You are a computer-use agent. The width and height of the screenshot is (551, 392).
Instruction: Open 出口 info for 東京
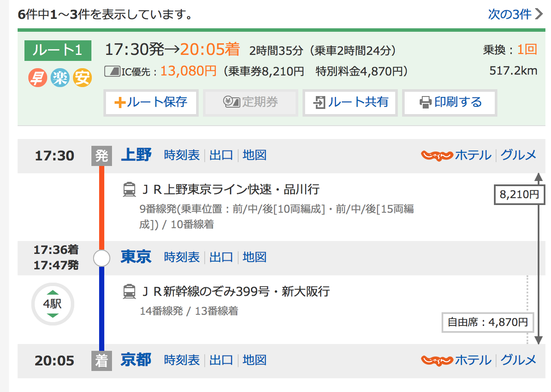[221, 257]
